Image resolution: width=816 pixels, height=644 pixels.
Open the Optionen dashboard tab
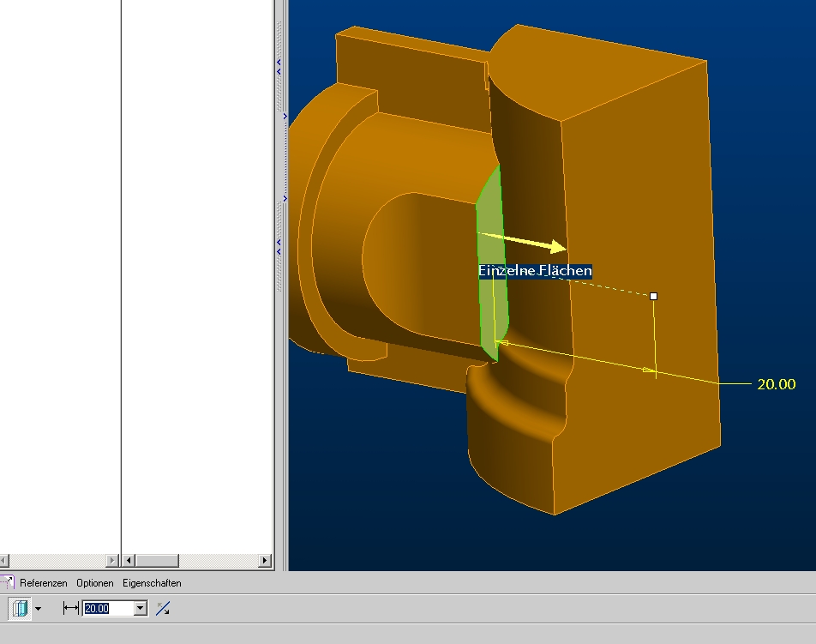(x=94, y=583)
